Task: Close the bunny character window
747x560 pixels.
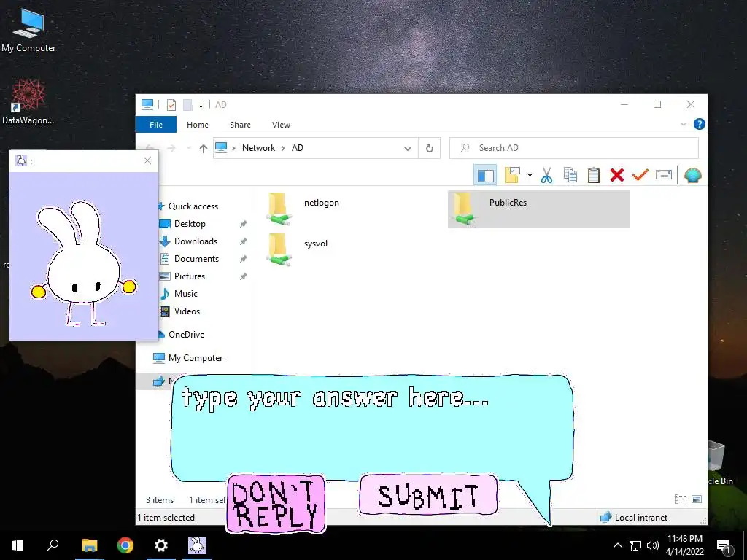Action: [x=147, y=160]
